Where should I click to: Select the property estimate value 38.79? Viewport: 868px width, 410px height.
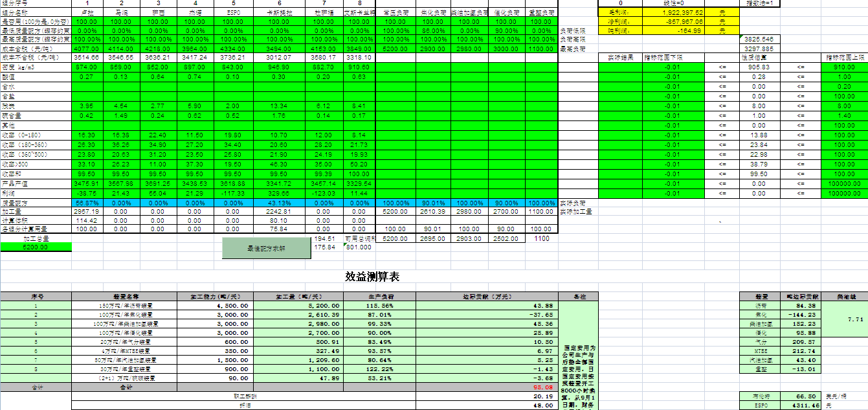pyautogui.click(x=759, y=165)
